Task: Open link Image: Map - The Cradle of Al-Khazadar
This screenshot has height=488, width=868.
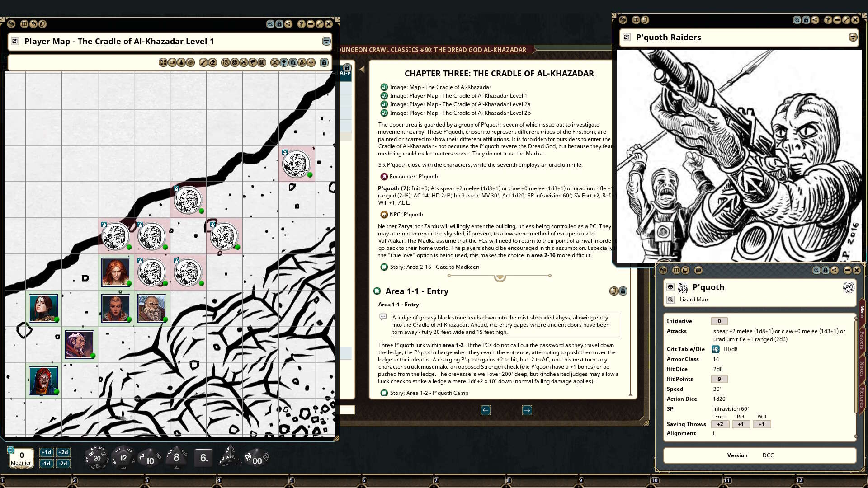Action: click(x=436, y=87)
